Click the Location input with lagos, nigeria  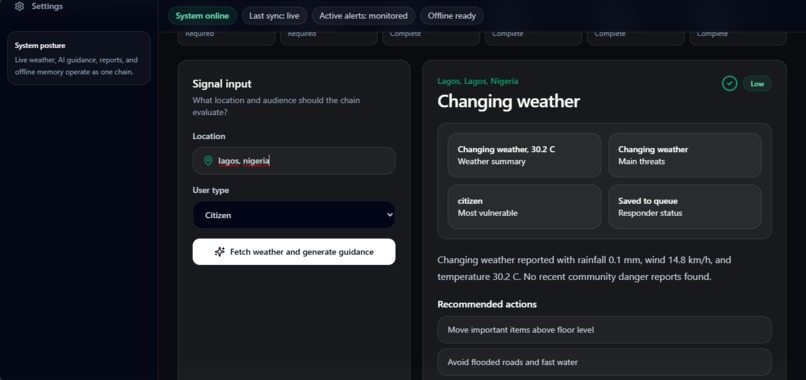pos(294,161)
